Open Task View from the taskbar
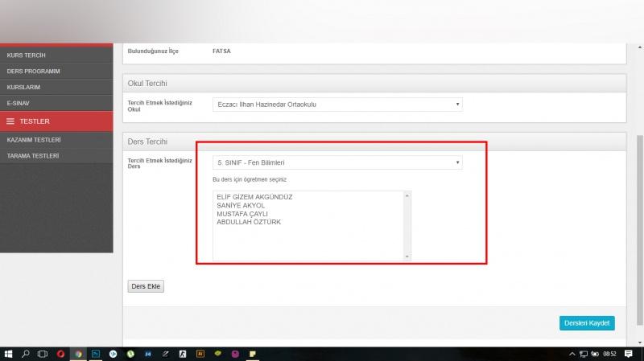 pyautogui.click(x=43, y=354)
